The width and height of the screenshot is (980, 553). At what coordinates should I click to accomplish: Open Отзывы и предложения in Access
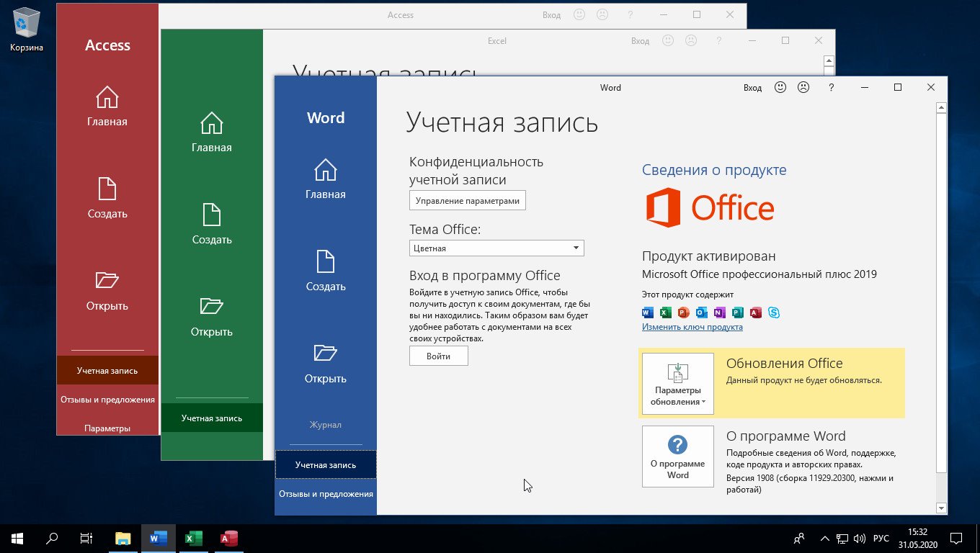pos(107,399)
